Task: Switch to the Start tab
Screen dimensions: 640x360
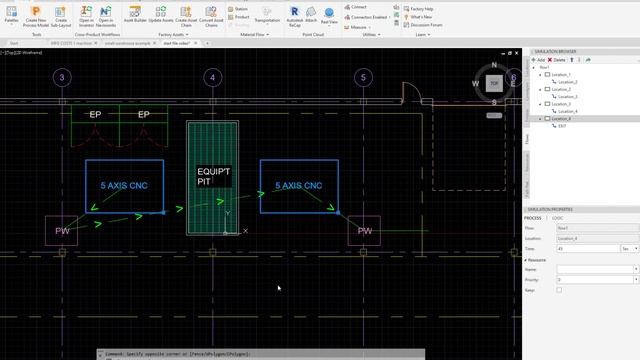Action: pyautogui.click(x=14, y=43)
